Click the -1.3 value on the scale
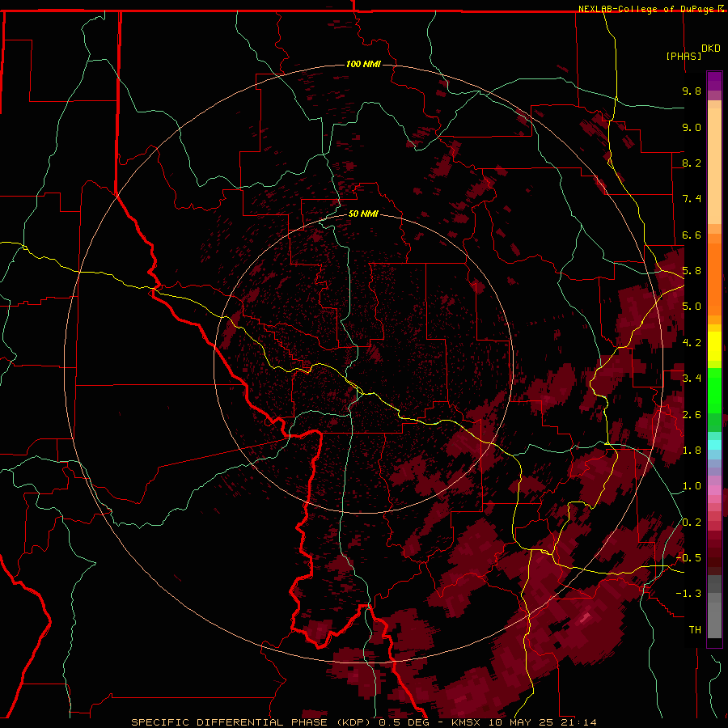This screenshot has width=728, height=728. (x=688, y=594)
